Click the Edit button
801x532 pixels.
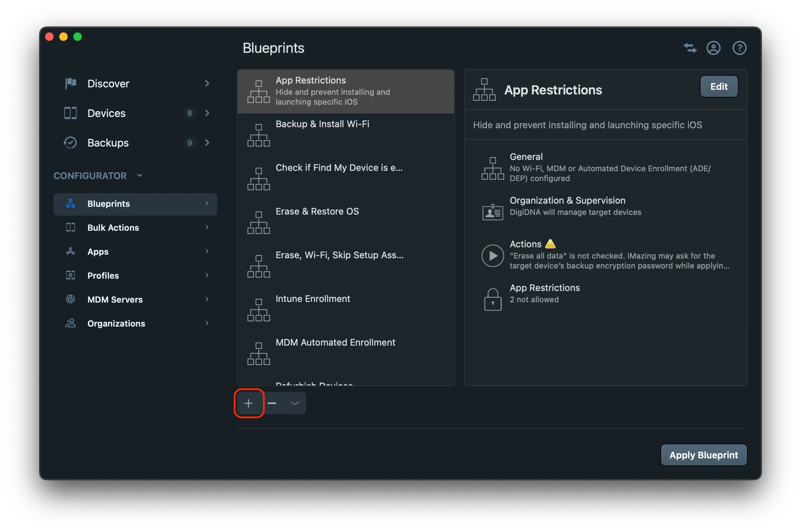[719, 87]
